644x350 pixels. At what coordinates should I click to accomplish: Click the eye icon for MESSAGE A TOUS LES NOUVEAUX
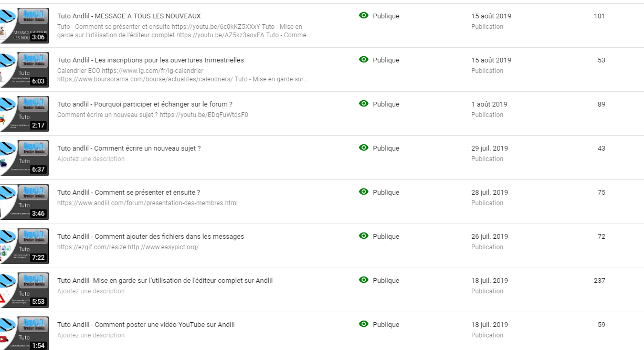[x=363, y=16]
